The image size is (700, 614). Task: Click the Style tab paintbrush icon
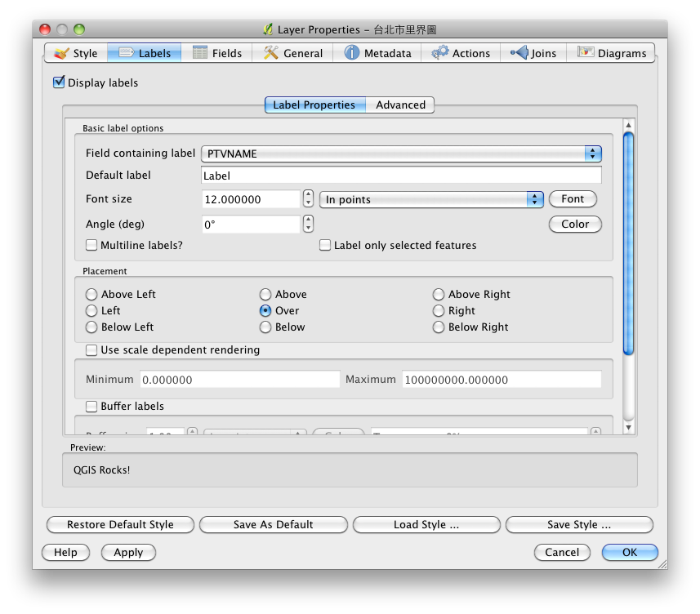click(x=61, y=54)
